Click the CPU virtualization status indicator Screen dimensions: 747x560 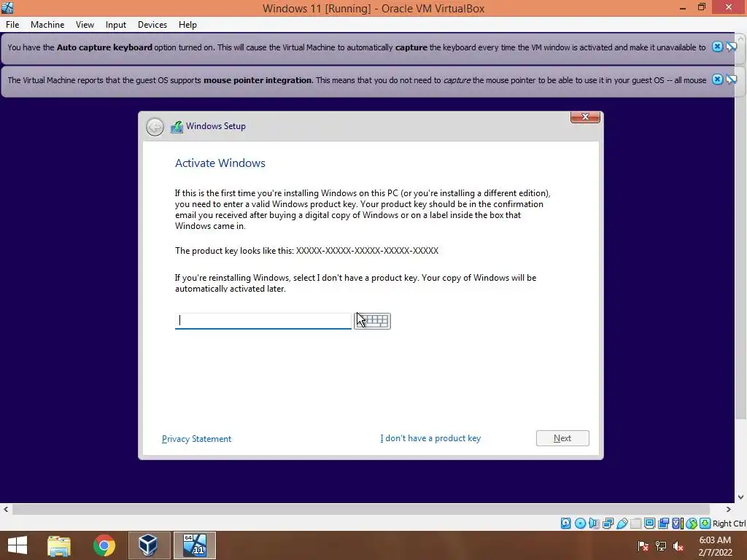tap(677, 524)
